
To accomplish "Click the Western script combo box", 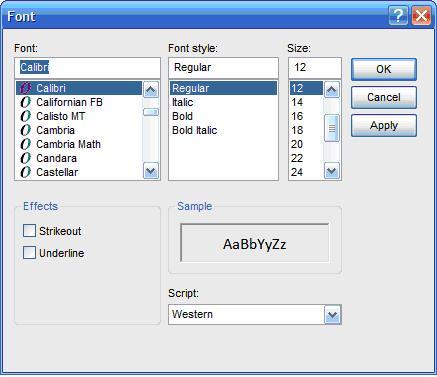I will [255, 315].
